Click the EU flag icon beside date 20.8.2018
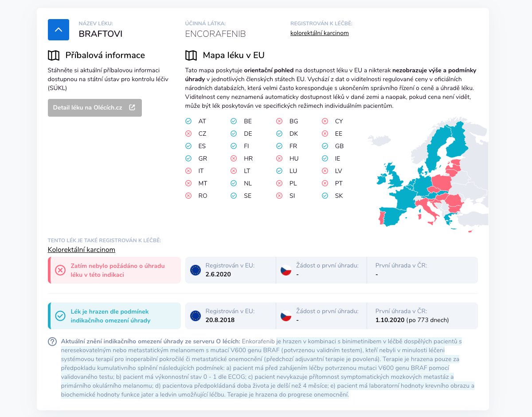 (x=196, y=316)
